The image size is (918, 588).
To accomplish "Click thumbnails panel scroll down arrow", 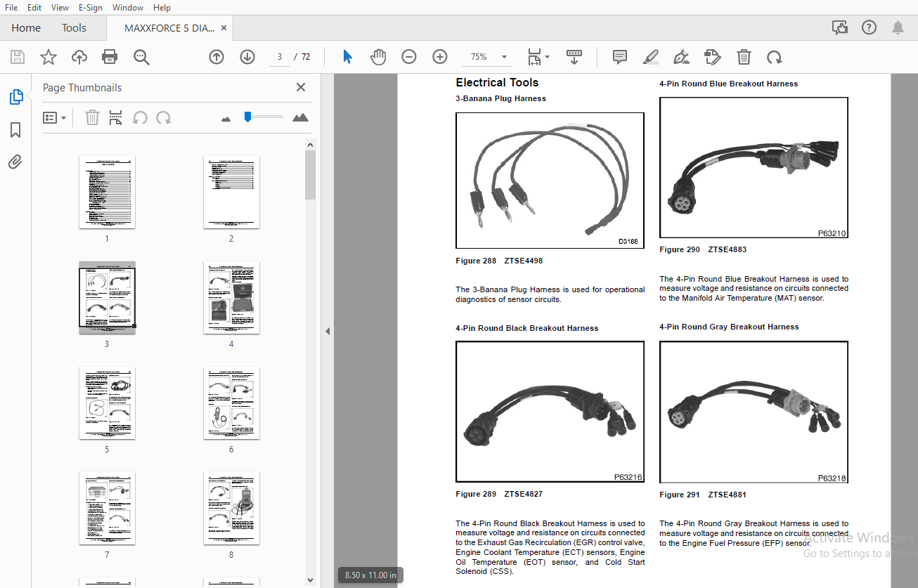I will tap(310, 580).
